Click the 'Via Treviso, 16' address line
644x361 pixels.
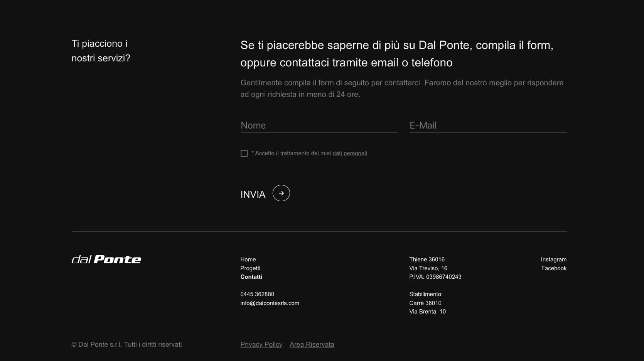428,268
